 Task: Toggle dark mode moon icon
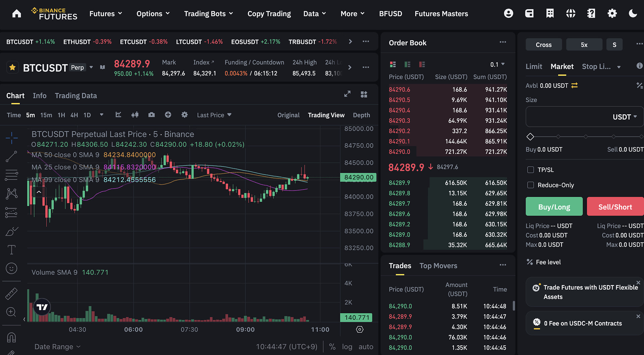point(633,13)
